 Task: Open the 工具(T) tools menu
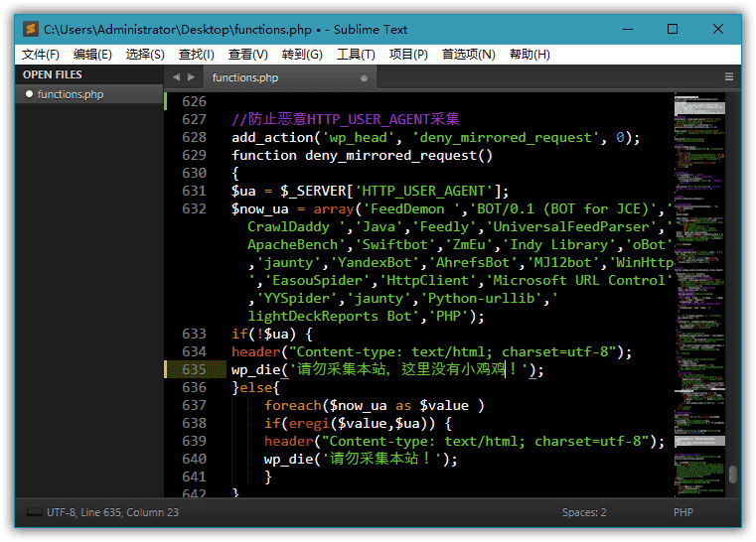[356, 55]
